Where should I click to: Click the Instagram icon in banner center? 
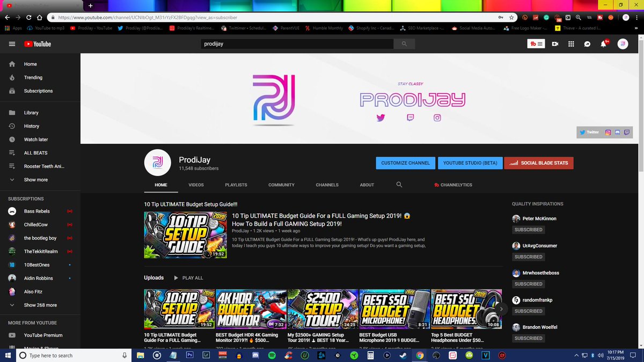point(437,117)
